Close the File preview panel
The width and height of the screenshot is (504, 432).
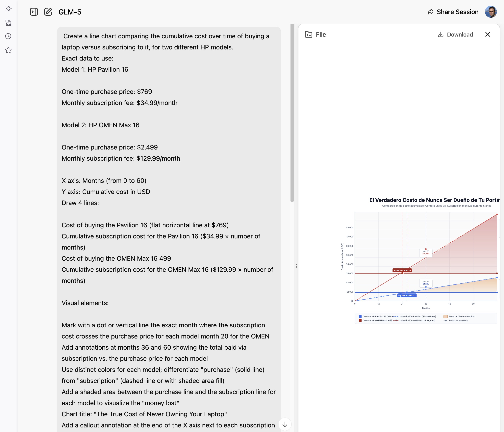[488, 35]
